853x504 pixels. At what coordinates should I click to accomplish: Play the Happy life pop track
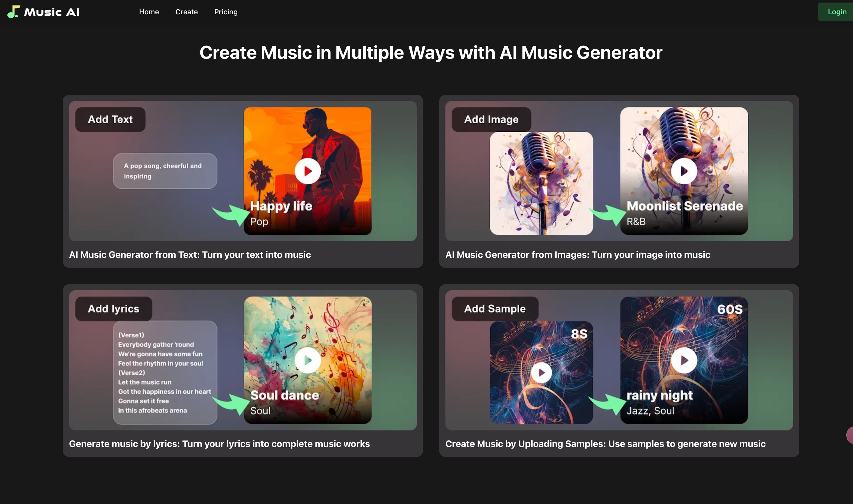tap(307, 171)
